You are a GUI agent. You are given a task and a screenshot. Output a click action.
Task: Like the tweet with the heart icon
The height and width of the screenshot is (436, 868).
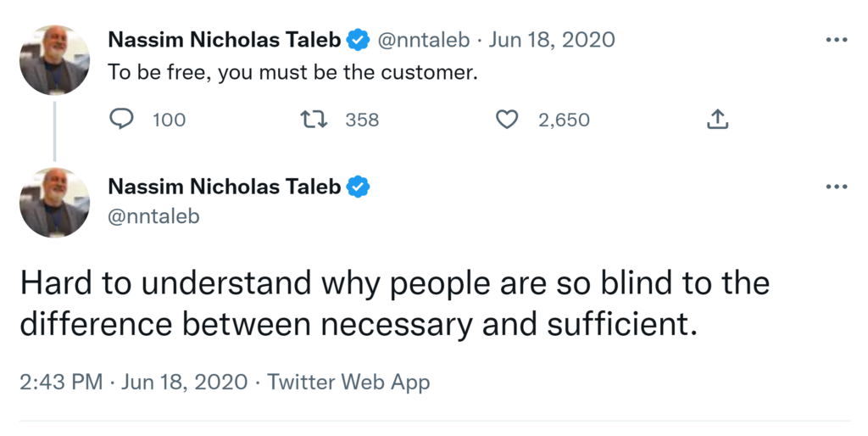[x=507, y=120]
